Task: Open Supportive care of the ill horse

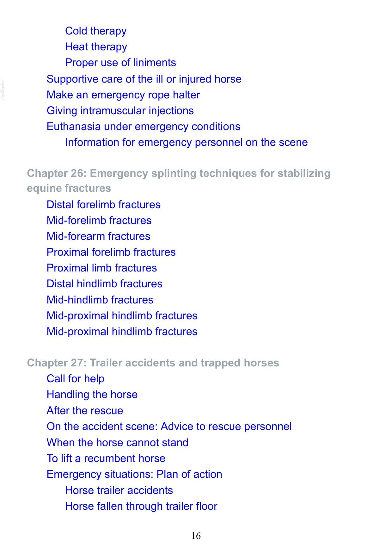Action: click(144, 79)
